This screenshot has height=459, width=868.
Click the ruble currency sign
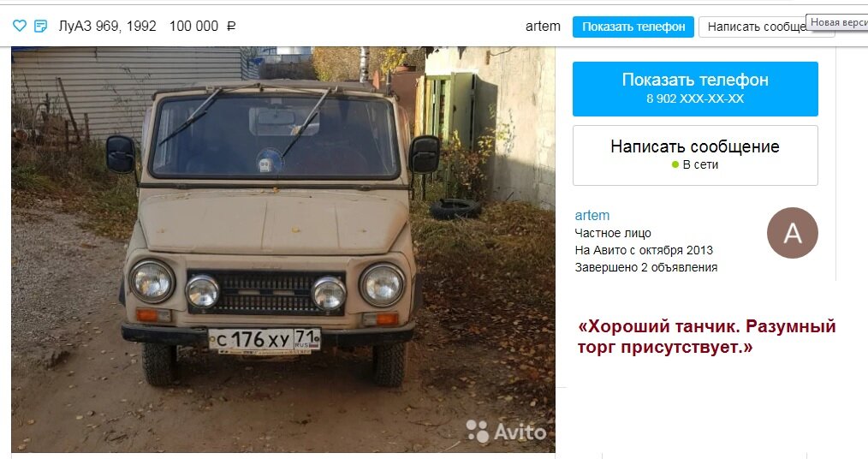click(x=231, y=26)
